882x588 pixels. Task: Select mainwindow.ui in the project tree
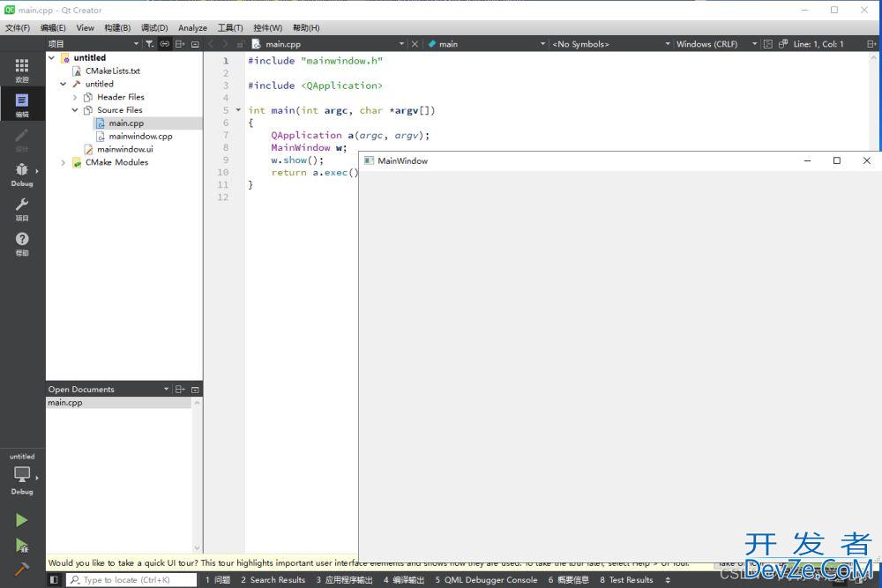point(125,149)
